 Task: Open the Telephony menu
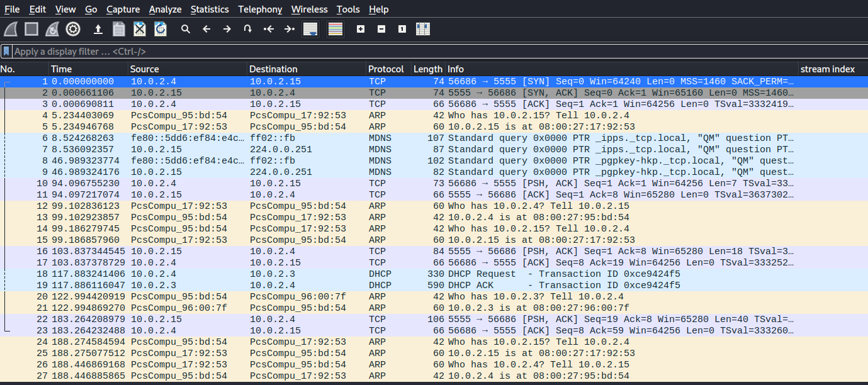[260, 9]
